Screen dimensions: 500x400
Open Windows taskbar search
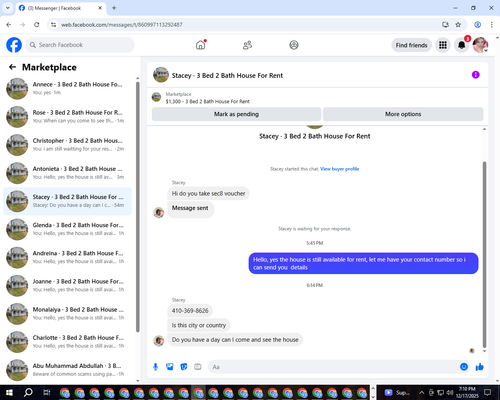(28, 392)
